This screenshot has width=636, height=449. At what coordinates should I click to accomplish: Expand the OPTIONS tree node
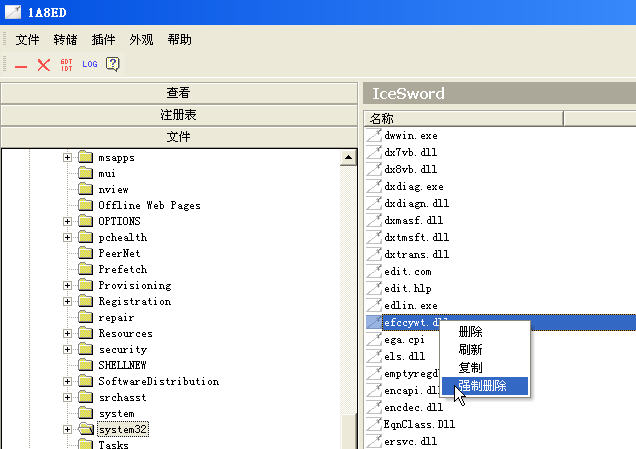click(x=68, y=221)
